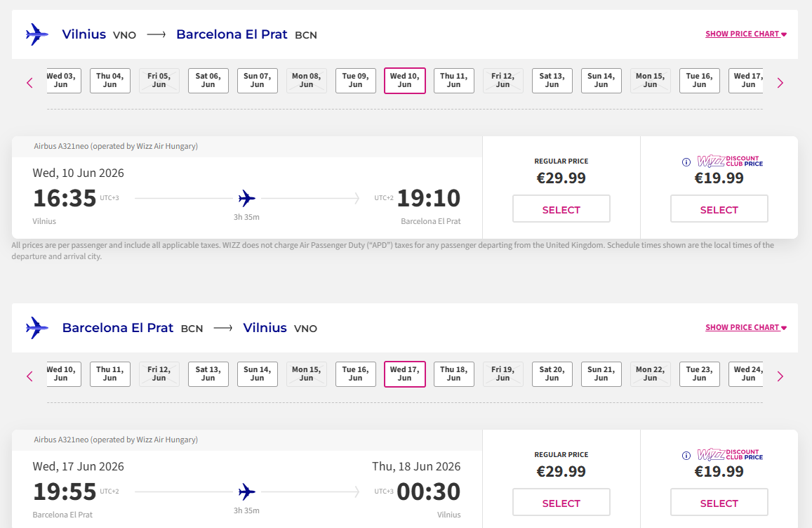Expand the outbound Show Price Chart
This screenshot has height=528, width=812.
tap(745, 34)
